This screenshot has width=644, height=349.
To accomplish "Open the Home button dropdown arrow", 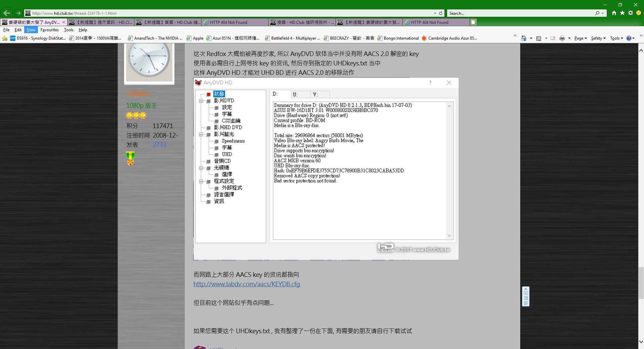I will click(531, 38).
